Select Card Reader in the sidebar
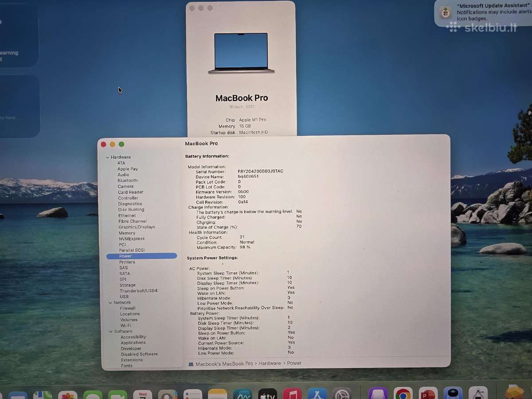532x399 pixels. click(x=131, y=192)
